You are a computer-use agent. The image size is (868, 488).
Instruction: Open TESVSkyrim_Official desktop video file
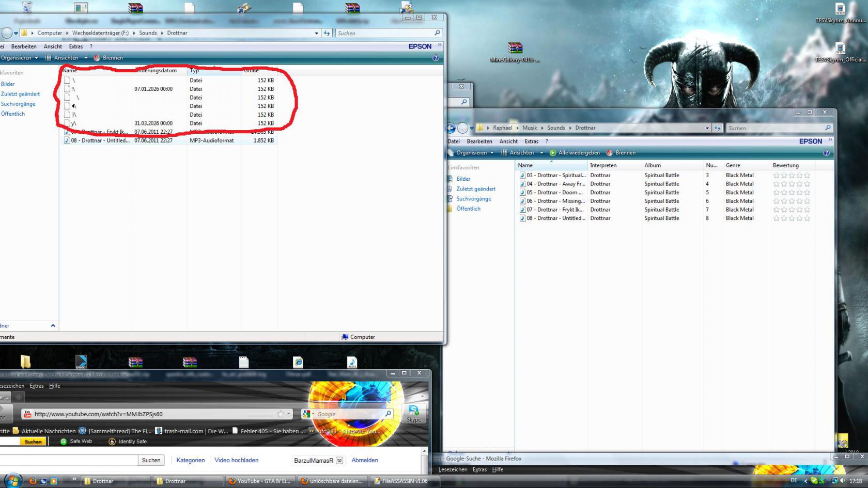tap(840, 50)
